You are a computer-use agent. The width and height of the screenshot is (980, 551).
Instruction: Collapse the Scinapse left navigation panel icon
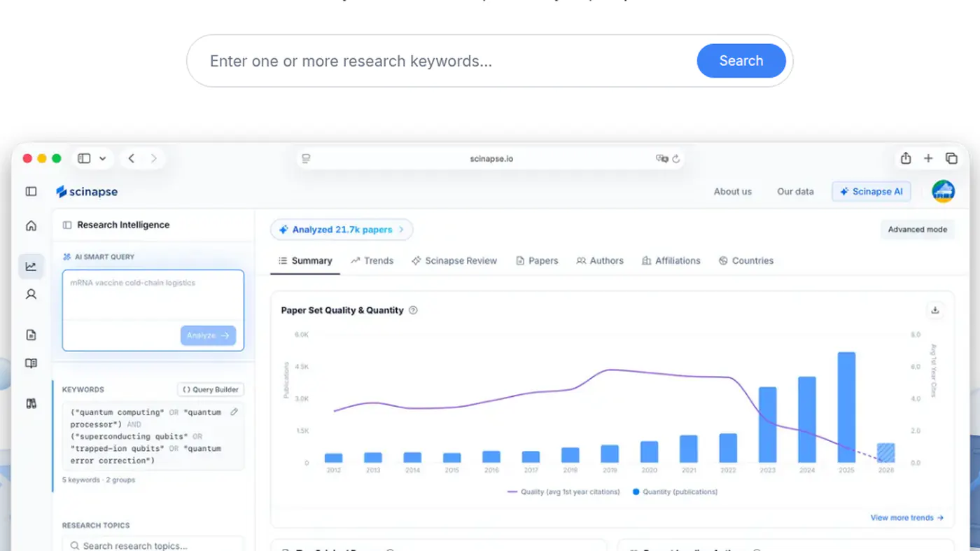[x=31, y=191]
